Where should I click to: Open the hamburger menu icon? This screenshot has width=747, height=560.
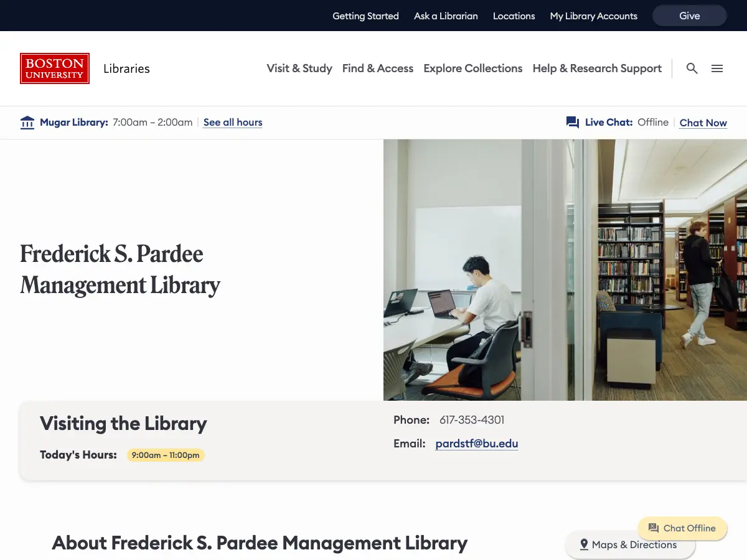[717, 68]
